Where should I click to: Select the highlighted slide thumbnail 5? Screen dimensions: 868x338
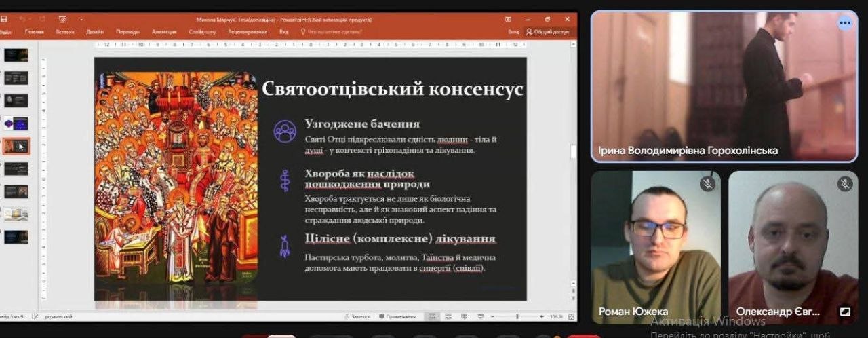(x=16, y=146)
